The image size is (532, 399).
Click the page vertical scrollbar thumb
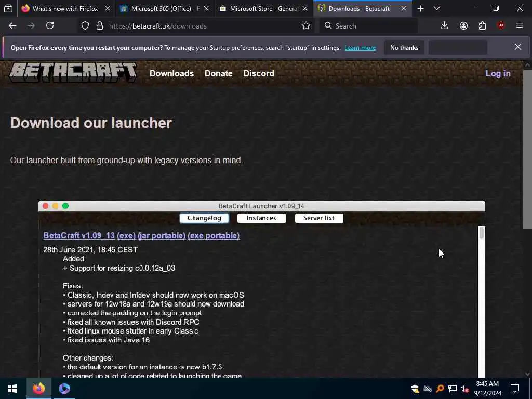[x=527, y=149]
